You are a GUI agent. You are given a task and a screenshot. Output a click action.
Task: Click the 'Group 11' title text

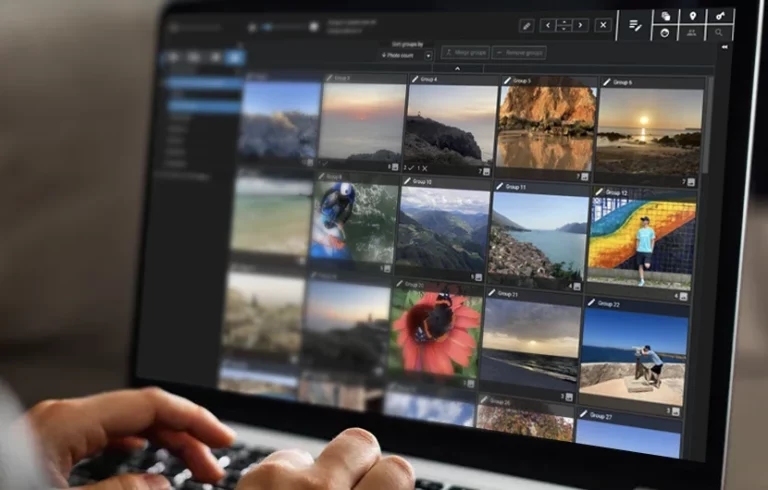(516, 187)
